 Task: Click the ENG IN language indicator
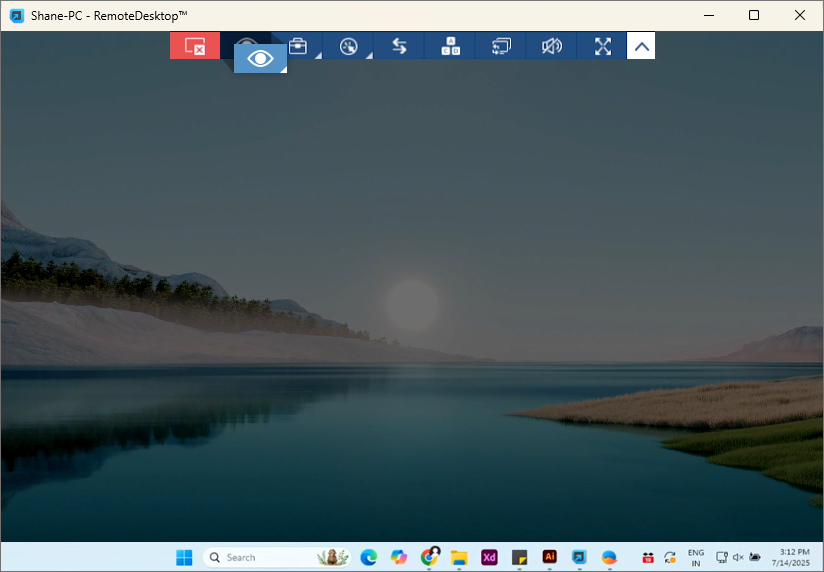pos(695,557)
